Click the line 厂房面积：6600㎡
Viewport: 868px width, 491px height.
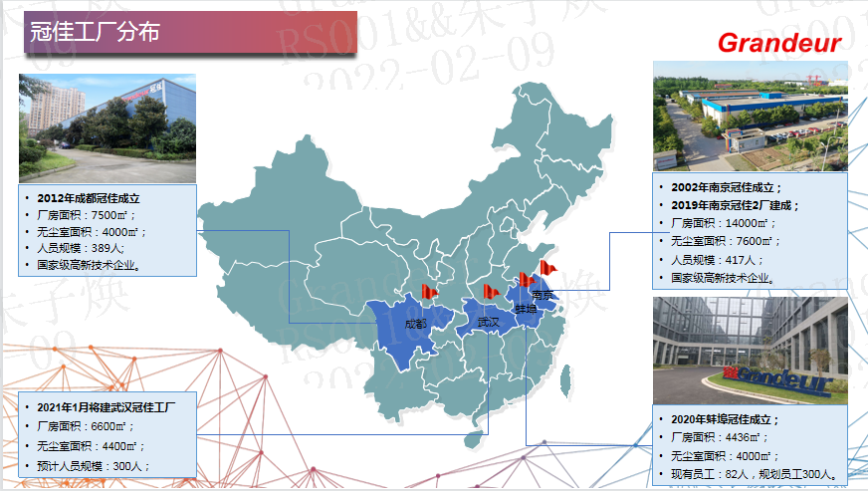pyautogui.click(x=86, y=426)
